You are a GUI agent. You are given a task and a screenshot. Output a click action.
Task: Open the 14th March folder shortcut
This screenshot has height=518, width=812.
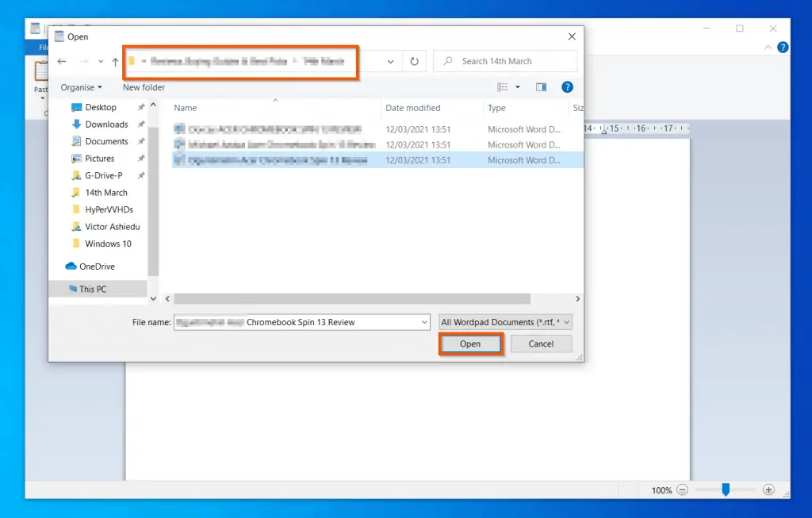(x=106, y=193)
